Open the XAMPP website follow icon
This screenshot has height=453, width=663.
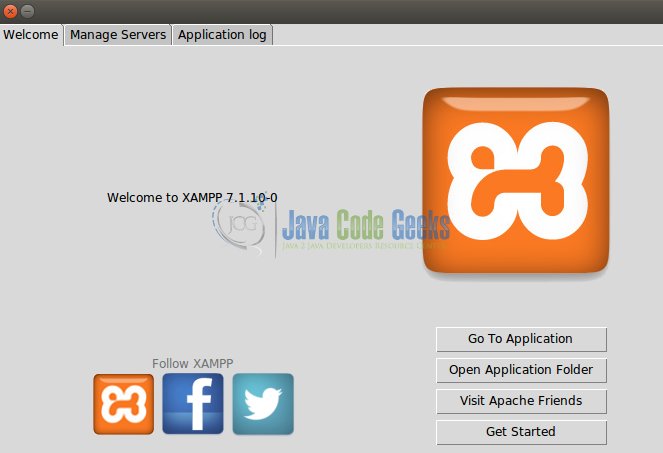tap(123, 404)
